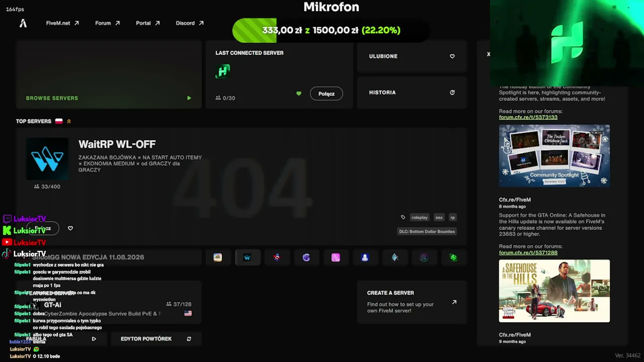This screenshot has width=644, height=362.
Task: Open the Edytor Powtórek replay editor
Action: tap(156, 339)
